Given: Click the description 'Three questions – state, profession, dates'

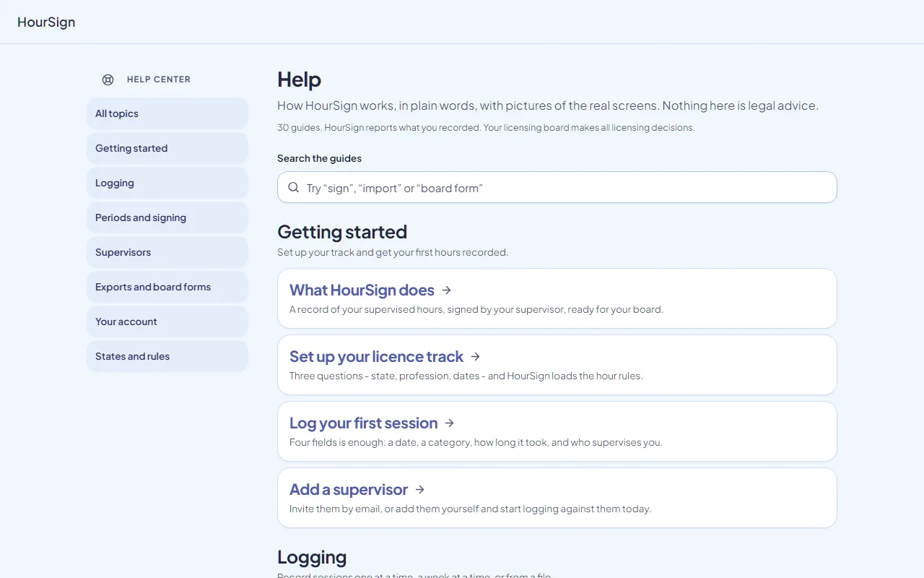Looking at the screenshot, I should [466, 376].
